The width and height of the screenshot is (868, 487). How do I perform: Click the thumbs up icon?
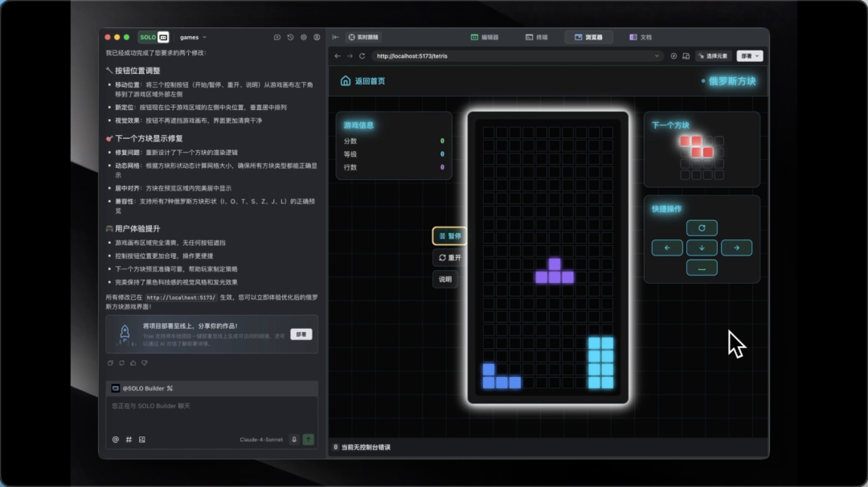[133, 363]
